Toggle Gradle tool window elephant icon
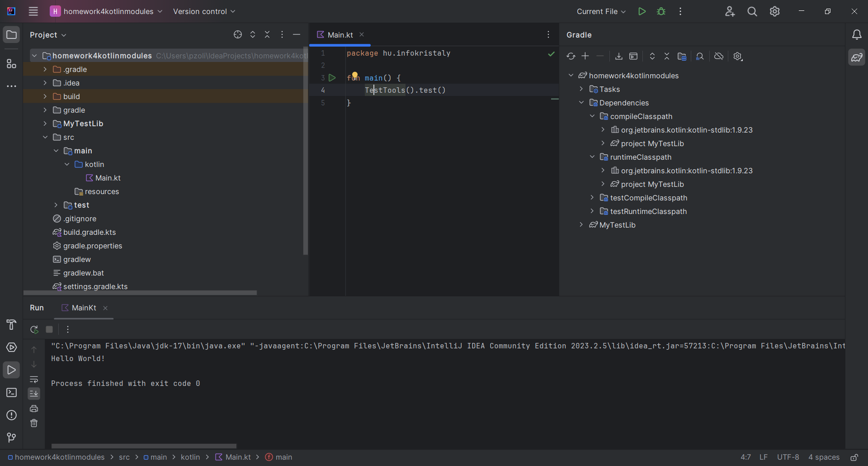 click(x=857, y=57)
